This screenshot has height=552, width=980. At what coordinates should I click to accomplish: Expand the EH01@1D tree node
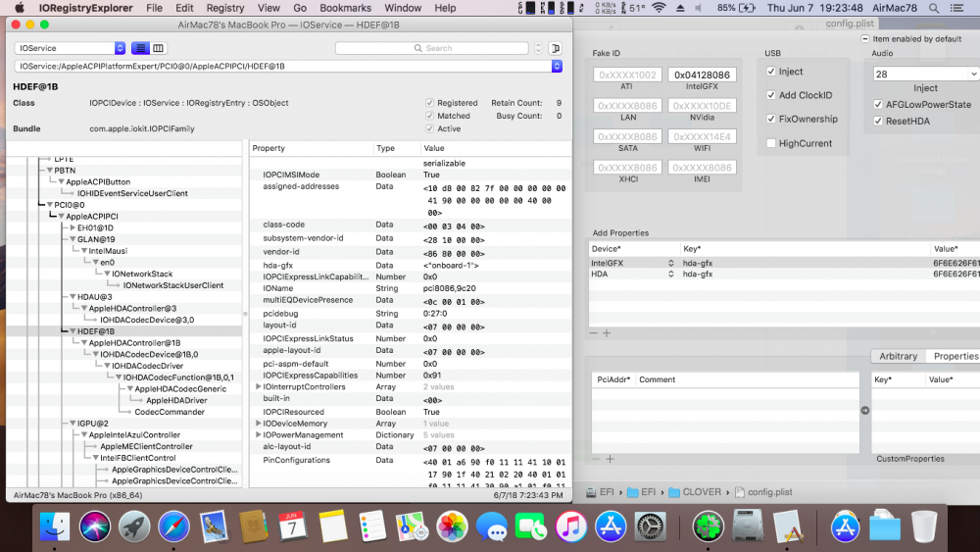[x=73, y=228]
